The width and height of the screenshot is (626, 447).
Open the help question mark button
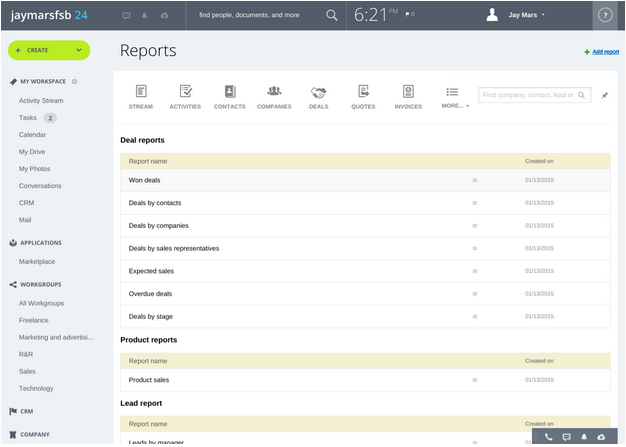tap(605, 15)
